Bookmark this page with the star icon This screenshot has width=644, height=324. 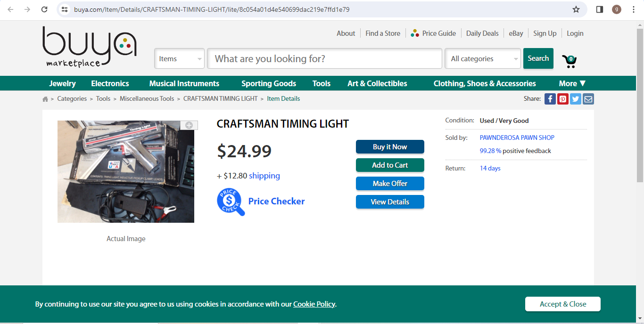pyautogui.click(x=576, y=9)
